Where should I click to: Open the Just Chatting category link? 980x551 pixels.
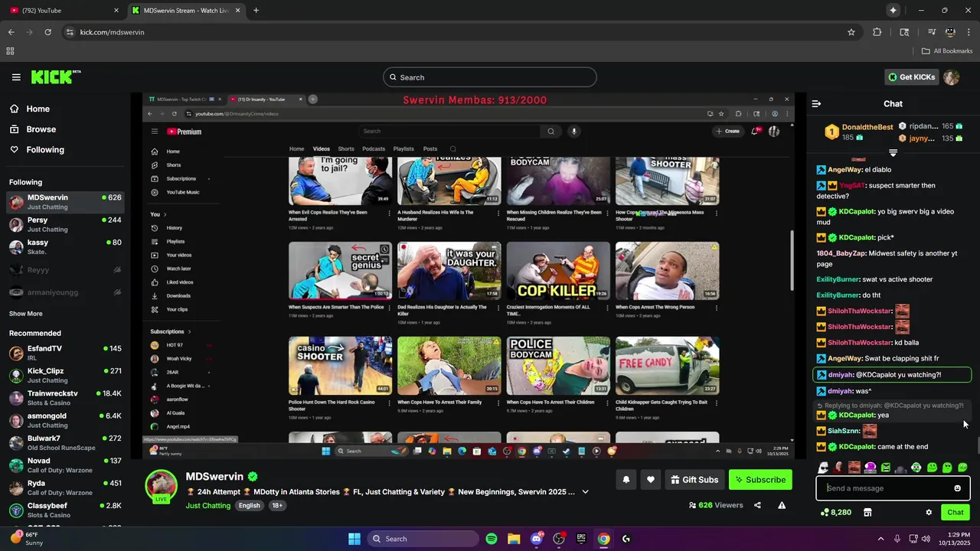tap(207, 506)
